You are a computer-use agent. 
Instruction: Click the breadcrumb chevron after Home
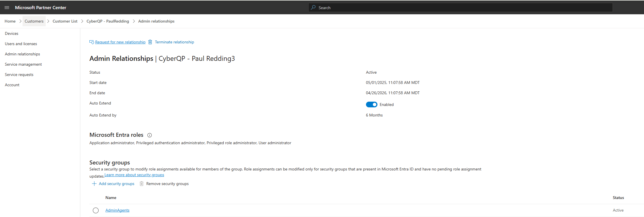20,21
